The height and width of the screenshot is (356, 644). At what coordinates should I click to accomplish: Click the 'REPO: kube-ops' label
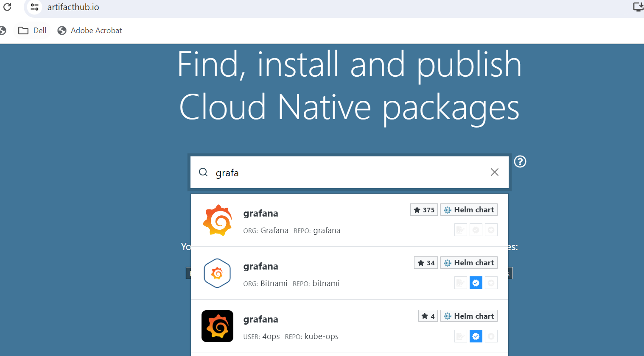click(312, 337)
